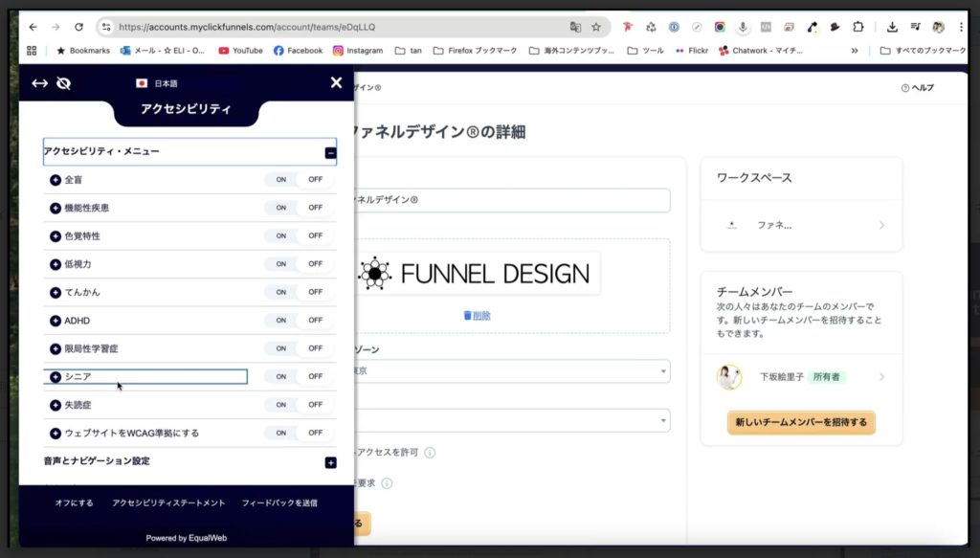Viewport: 980px width, 558px height.
Task: Open the Firefox ブックマーク folder in bookmarks bar
Action: [477, 50]
